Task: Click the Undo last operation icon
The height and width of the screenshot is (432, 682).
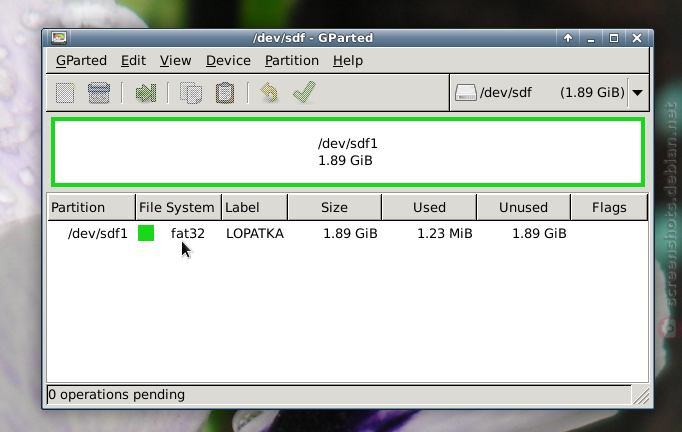Action: click(x=269, y=93)
